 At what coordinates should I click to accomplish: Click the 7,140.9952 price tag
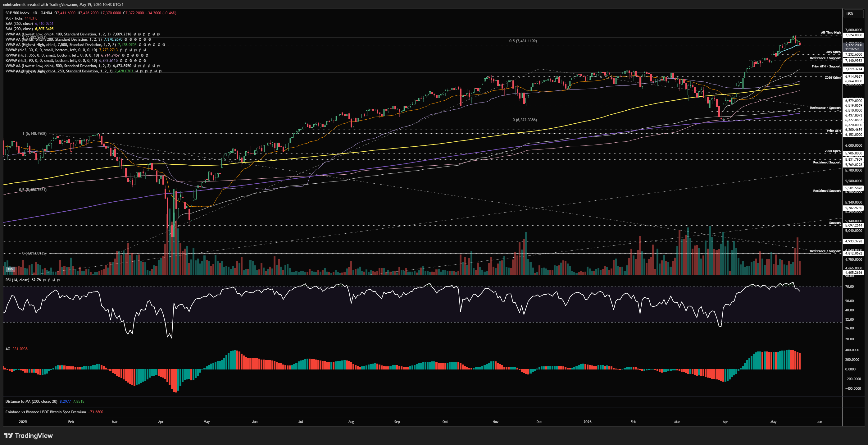pyautogui.click(x=853, y=61)
